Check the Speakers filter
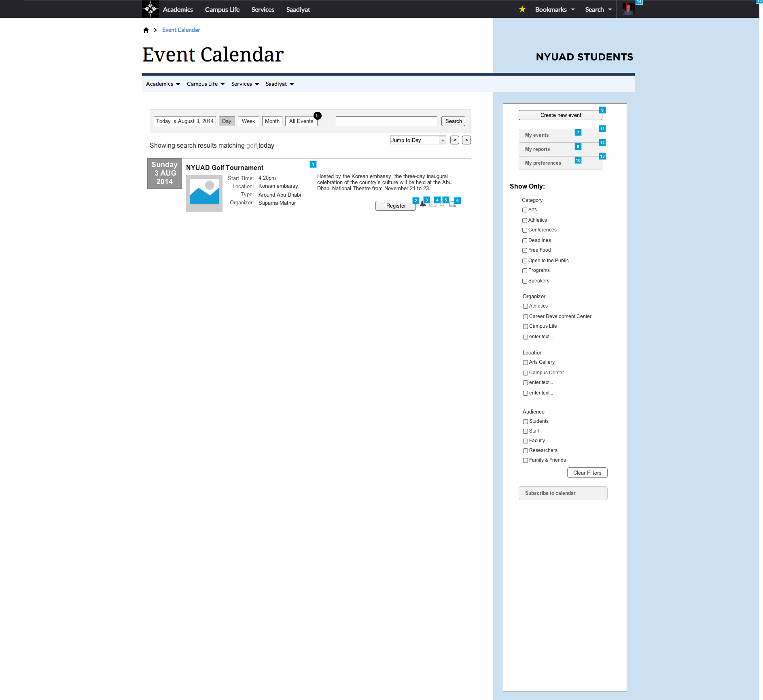The height and width of the screenshot is (700, 763). pyautogui.click(x=525, y=281)
